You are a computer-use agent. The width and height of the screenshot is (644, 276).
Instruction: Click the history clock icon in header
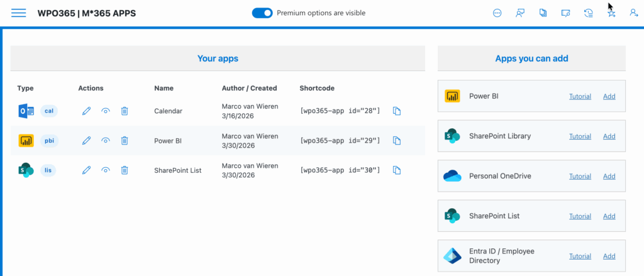pyautogui.click(x=589, y=13)
